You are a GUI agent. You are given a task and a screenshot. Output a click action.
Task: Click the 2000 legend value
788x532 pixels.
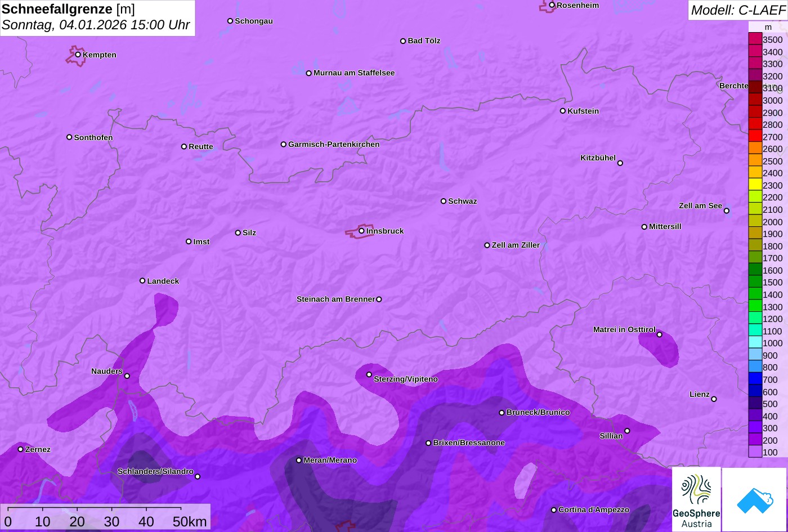(772, 222)
